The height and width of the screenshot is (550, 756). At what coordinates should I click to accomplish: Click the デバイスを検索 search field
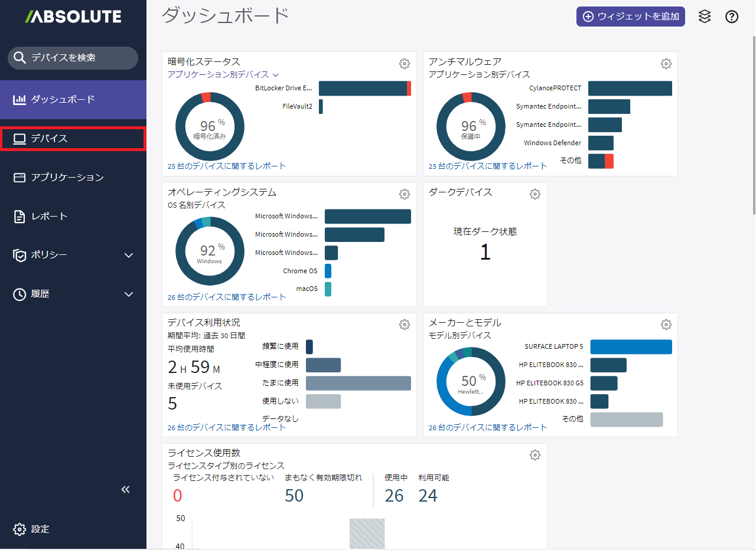point(73,58)
